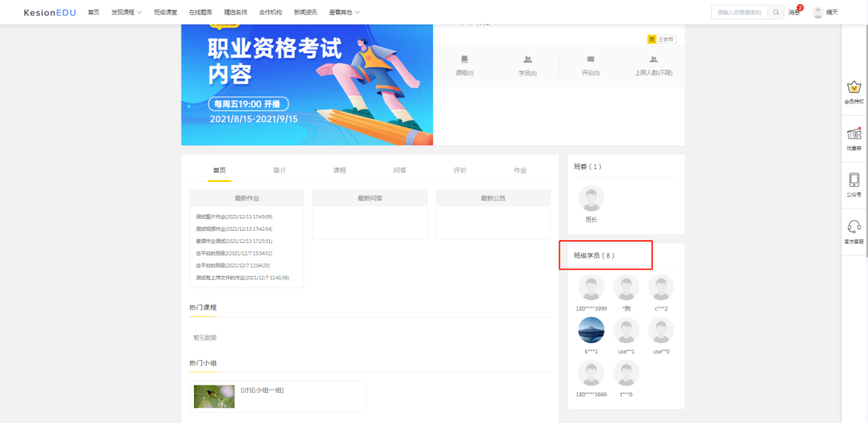Open student *狗 avatar
Viewport: 868px width, 423px height.
(626, 287)
